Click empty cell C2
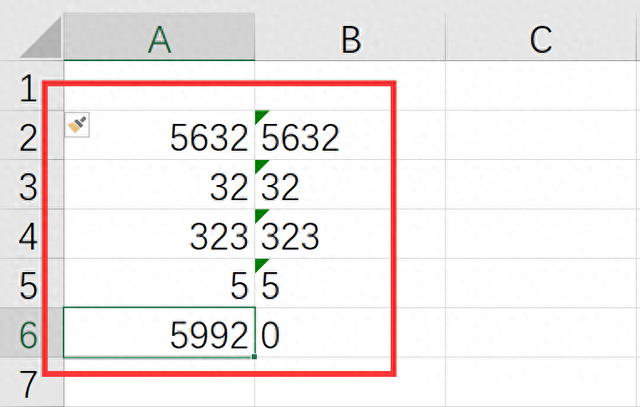 pos(541,135)
